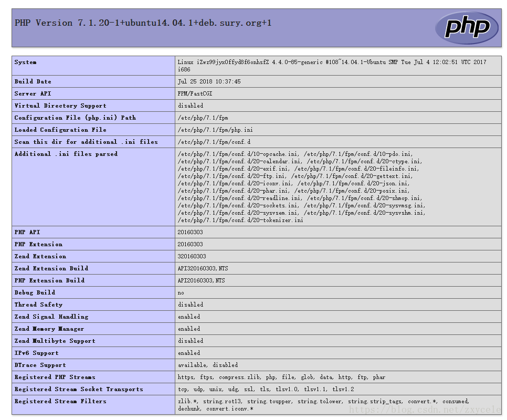Click the 'available, disabled' DTrace value
This screenshot has height=420, width=507.
tap(208, 365)
